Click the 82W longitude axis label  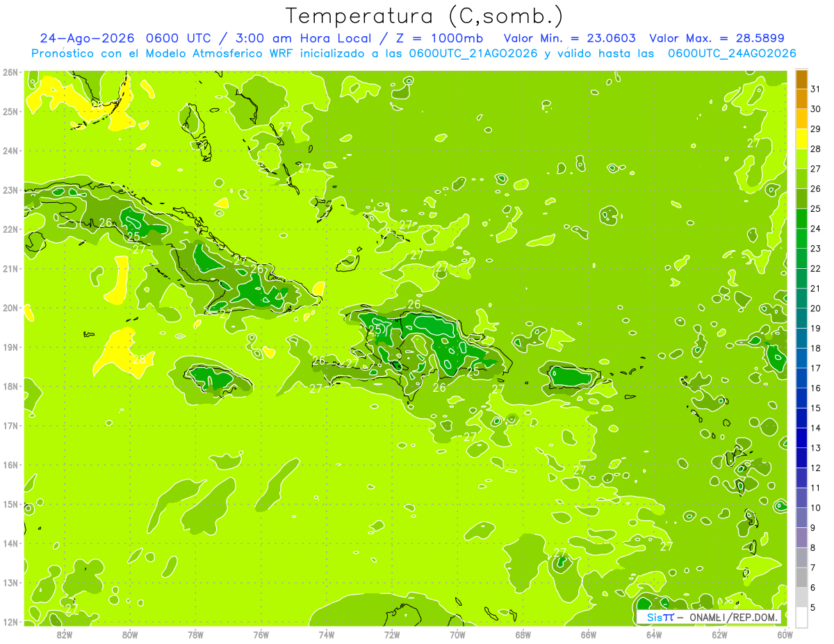[x=64, y=634]
